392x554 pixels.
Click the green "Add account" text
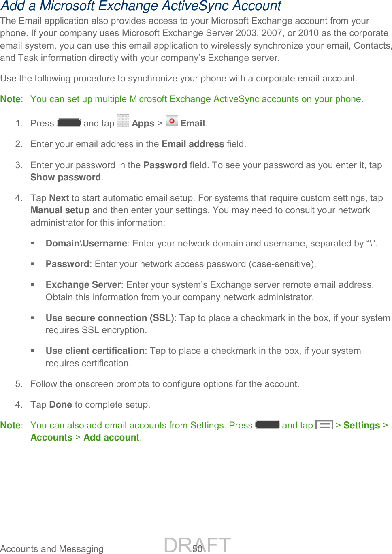pos(111,438)
